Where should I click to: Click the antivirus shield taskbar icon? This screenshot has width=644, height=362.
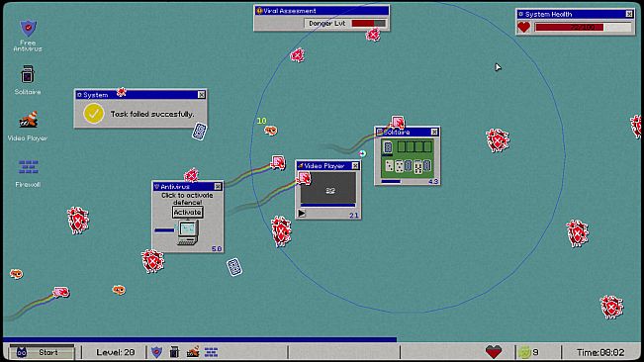point(156,352)
